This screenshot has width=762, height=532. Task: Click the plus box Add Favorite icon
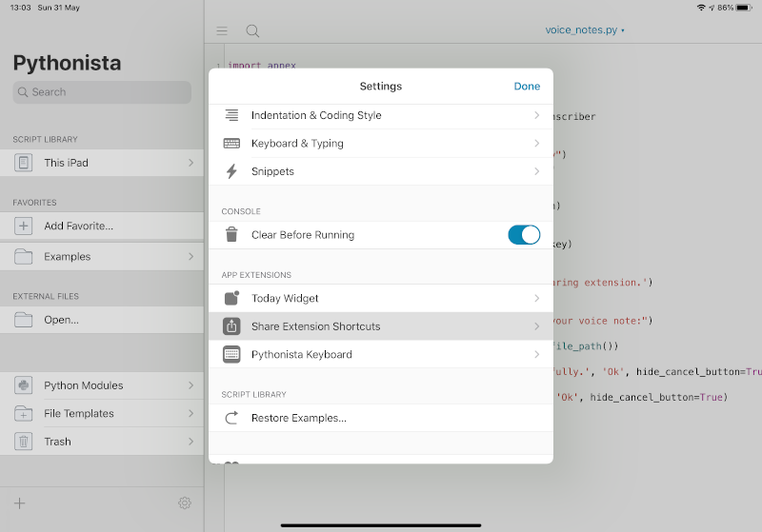(23, 226)
